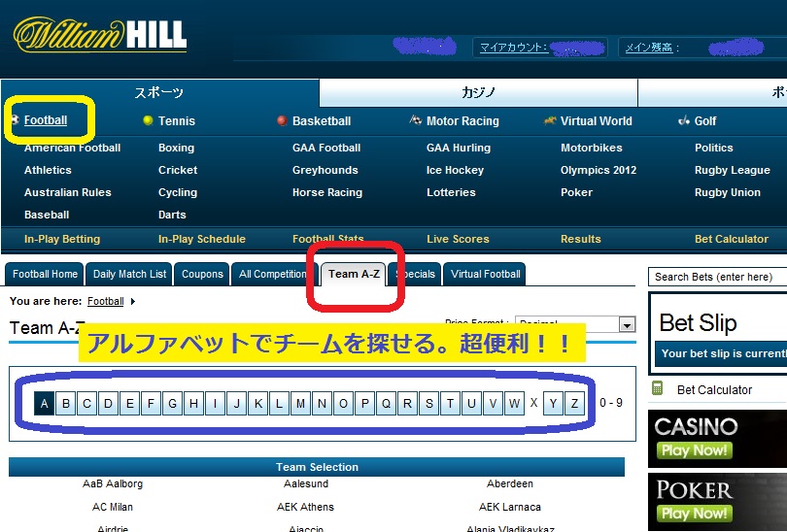The width and height of the screenshot is (787, 532).
Task: Switch to the カジノ tab
Action: [478, 93]
